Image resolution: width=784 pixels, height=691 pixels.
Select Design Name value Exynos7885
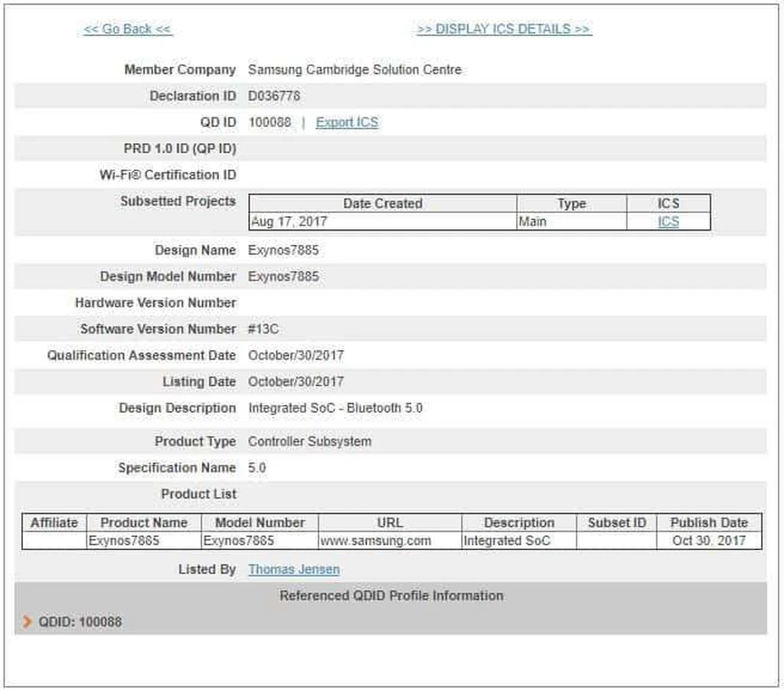point(283,251)
